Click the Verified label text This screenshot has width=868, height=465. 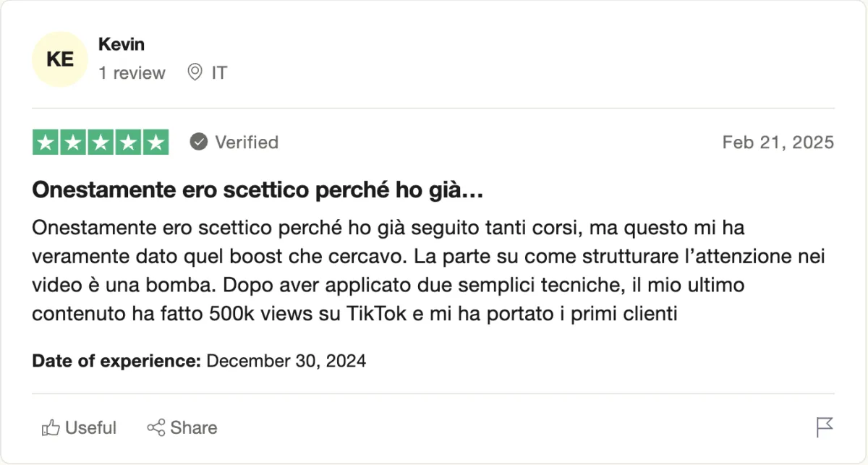[247, 142]
